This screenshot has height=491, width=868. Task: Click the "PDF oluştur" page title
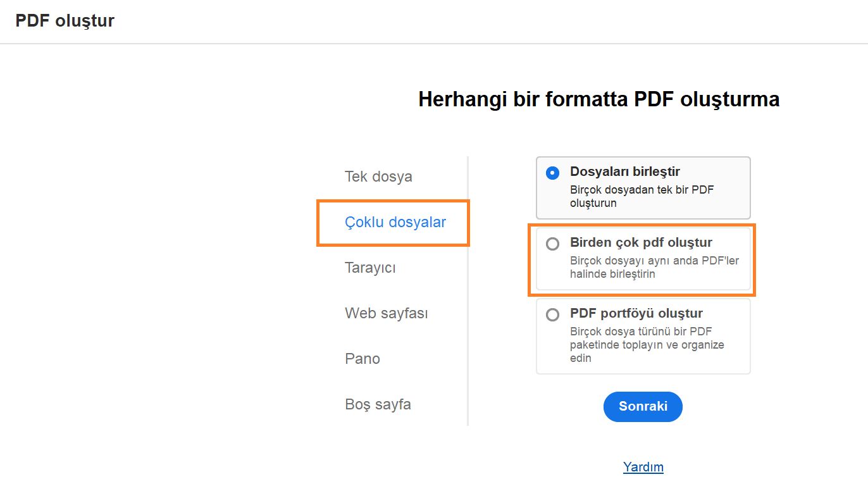point(65,20)
